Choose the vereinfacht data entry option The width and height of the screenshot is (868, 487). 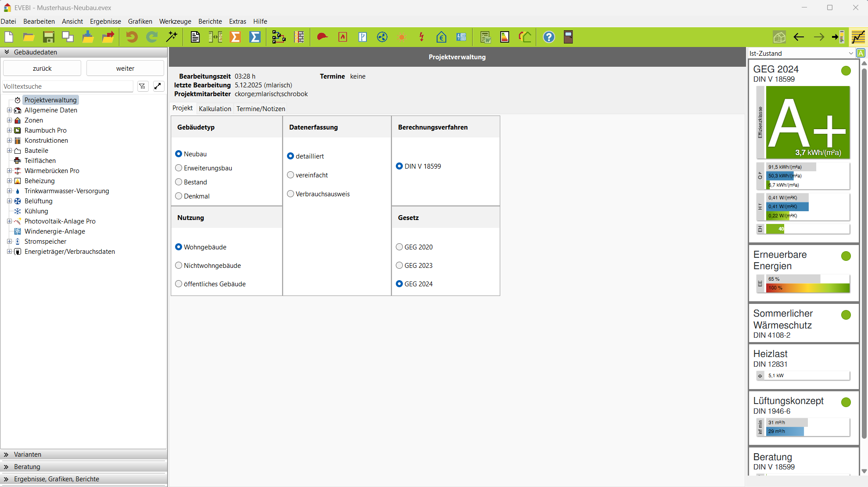tap(291, 175)
